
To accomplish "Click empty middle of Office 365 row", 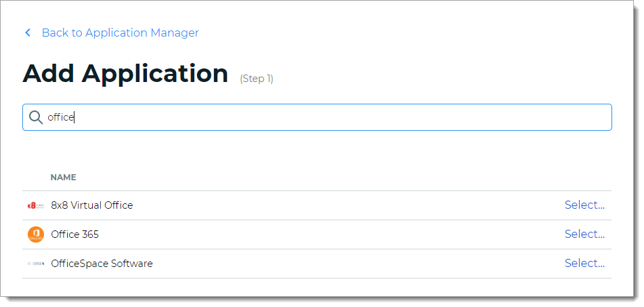I will (339, 234).
